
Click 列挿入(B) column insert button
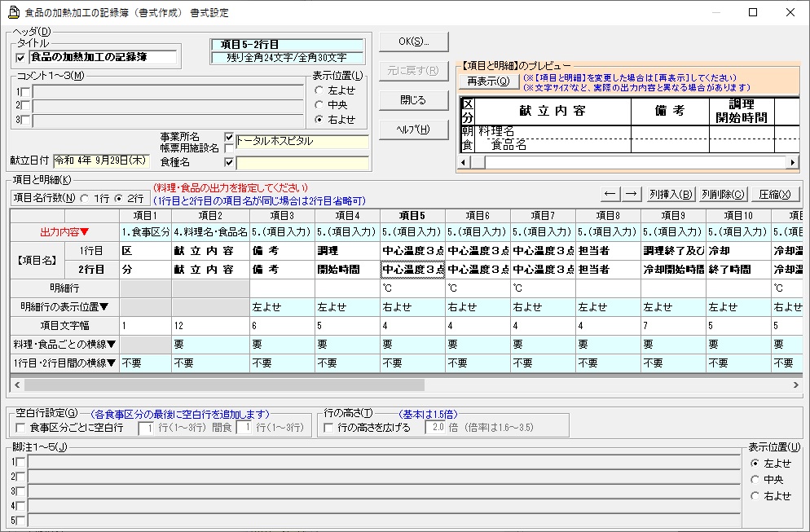pos(671,194)
